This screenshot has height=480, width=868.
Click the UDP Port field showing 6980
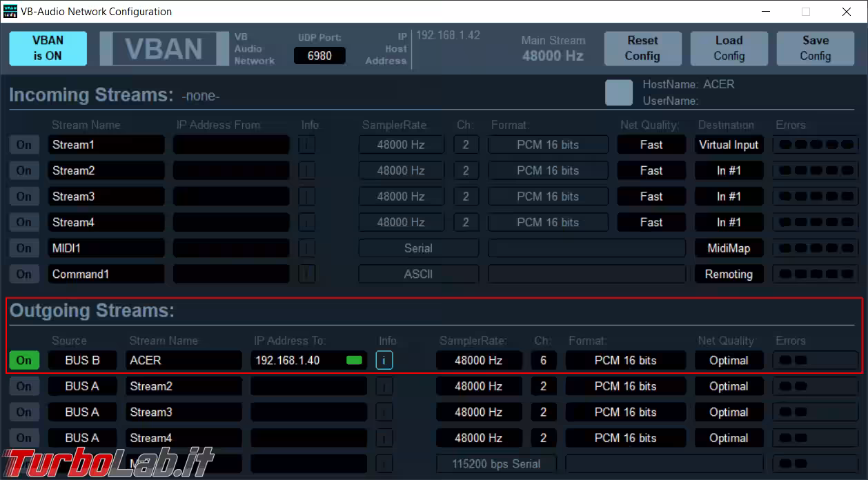[x=319, y=56]
